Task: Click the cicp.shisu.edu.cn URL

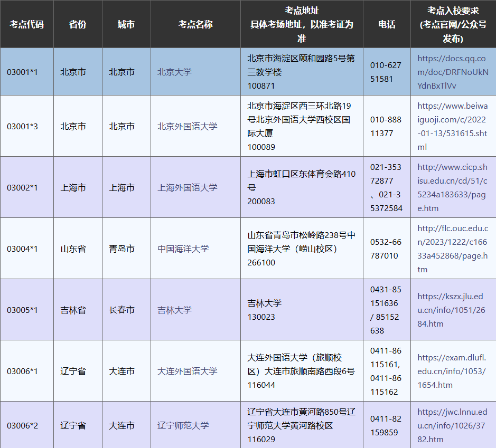Action: pos(452,188)
